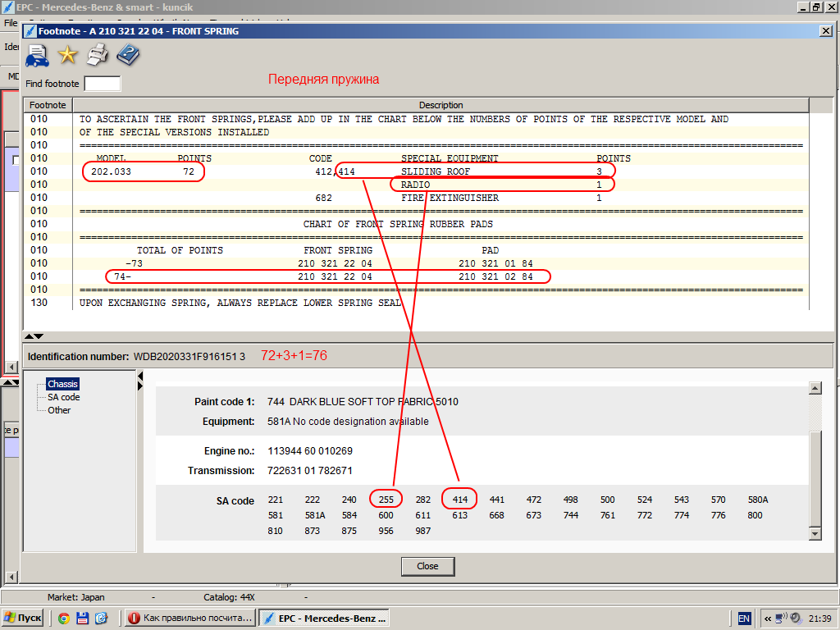The width and height of the screenshot is (840, 630).
Task: Open the vehicle data card icon
Action: click(x=38, y=55)
